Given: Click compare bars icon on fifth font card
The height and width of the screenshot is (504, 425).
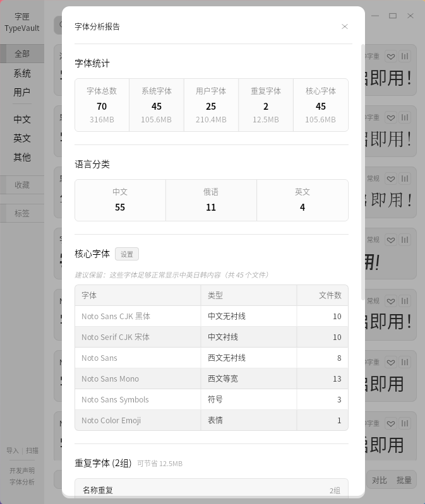Looking at the screenshot, I should click(x=405, y=301).
